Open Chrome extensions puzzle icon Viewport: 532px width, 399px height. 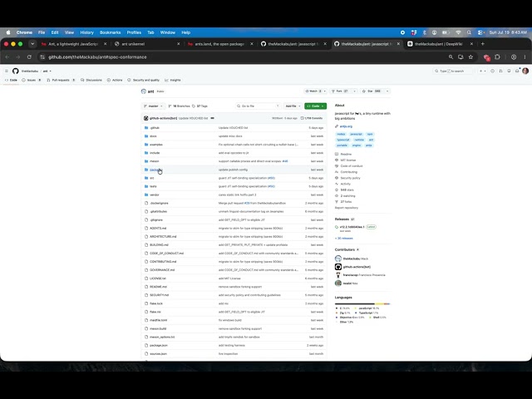click(497, 57)
